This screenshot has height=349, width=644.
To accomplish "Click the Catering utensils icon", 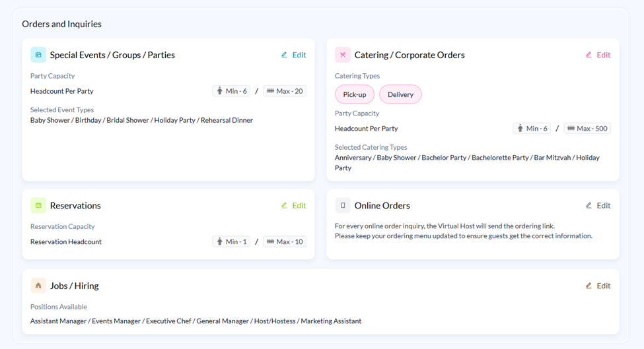I will pyautogui.click(x=343, y=55).
